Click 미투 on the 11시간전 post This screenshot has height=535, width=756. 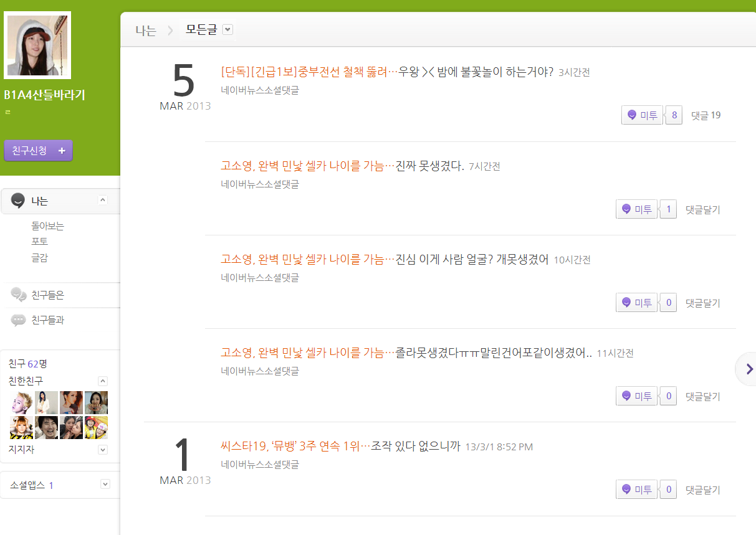(x=636, y=396)
